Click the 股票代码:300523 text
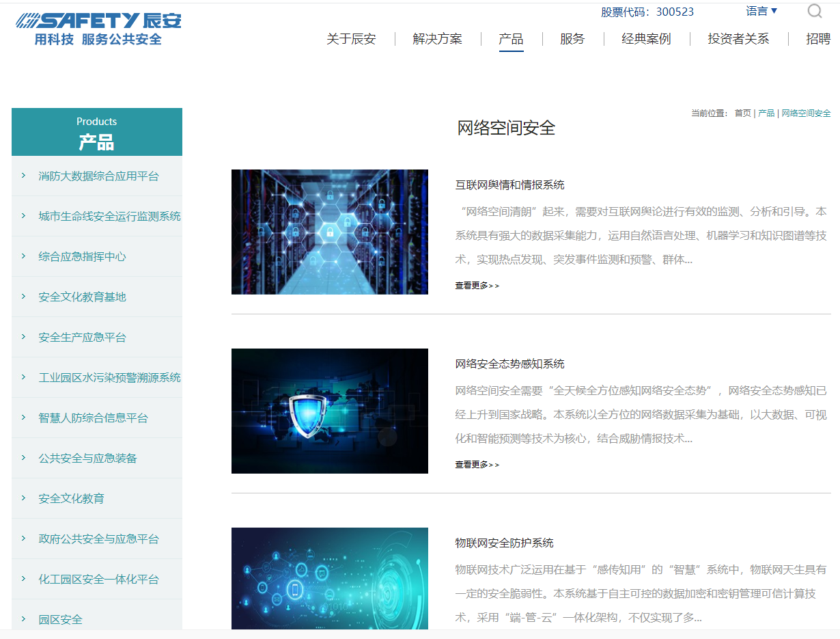Screen dimensions: 840x639 coord(647,12)
